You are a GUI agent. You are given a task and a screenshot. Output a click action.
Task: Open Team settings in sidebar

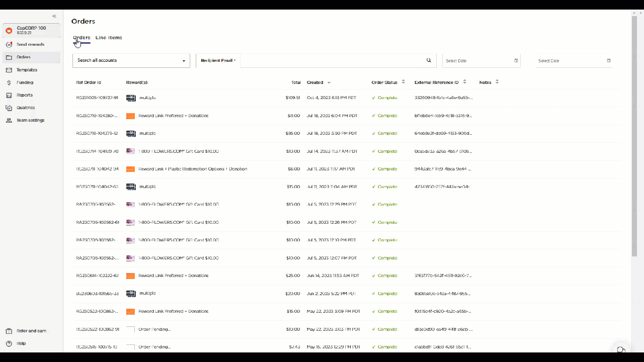click(30, 120)
